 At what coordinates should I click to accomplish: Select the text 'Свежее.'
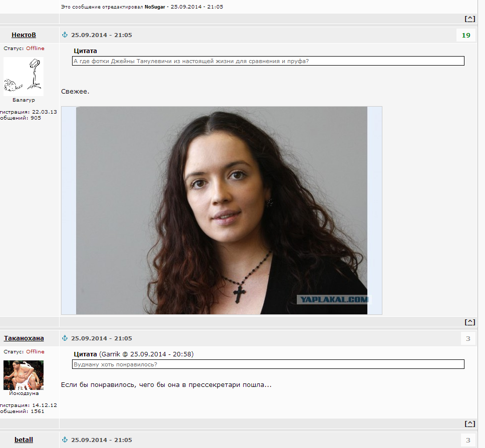[75, 91]
